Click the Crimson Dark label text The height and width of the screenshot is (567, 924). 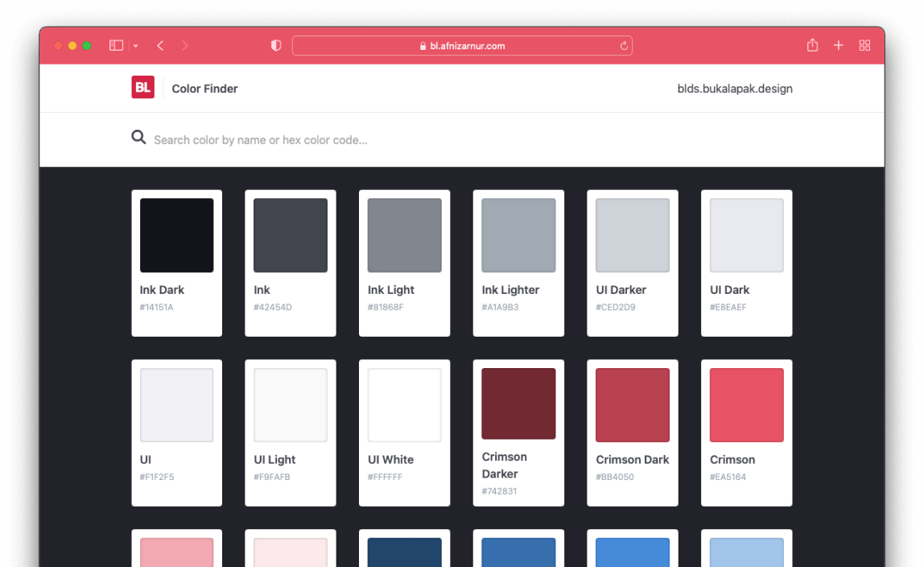click(x=633, y=460)
